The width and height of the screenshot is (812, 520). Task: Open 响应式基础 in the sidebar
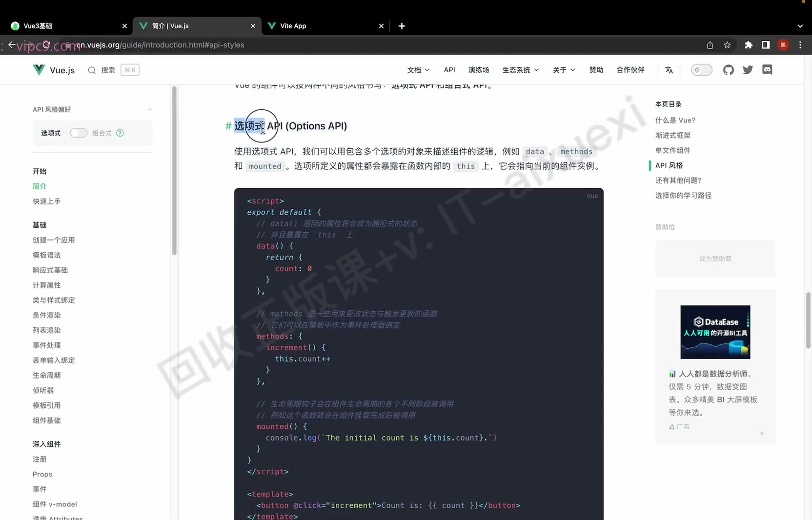point(50,270)
